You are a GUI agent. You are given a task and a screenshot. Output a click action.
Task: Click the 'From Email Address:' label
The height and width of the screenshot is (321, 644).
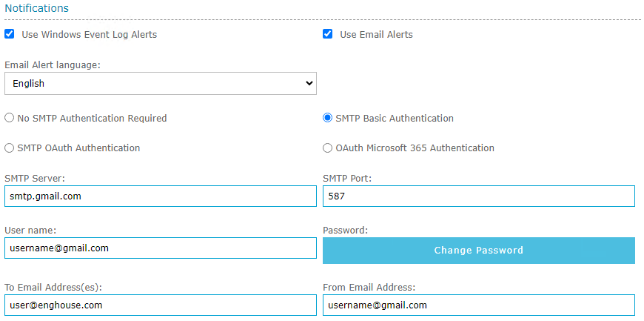coord(369,287)
